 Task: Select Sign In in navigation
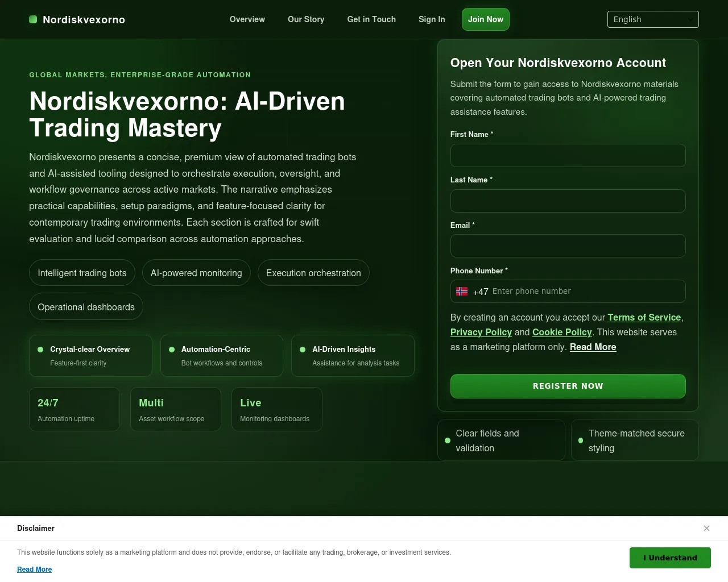[x=432, y=19]
